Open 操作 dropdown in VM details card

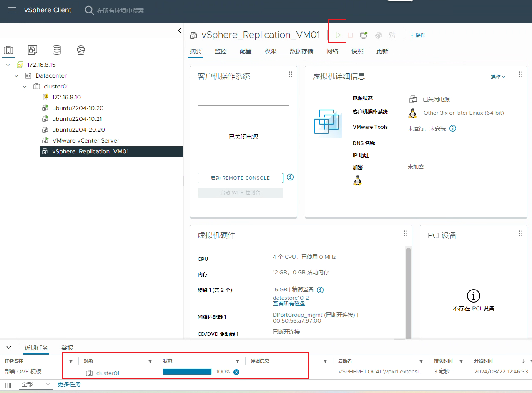click(498, 77)
